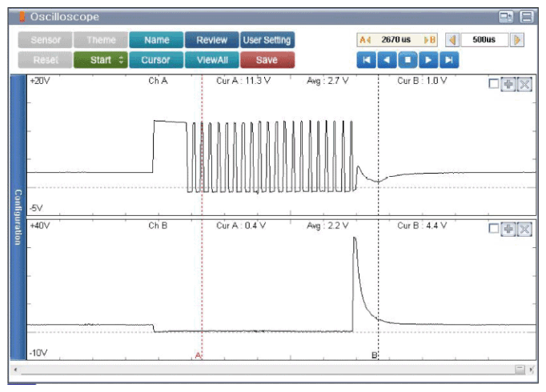Click the 500us time base field

(484, 40)
